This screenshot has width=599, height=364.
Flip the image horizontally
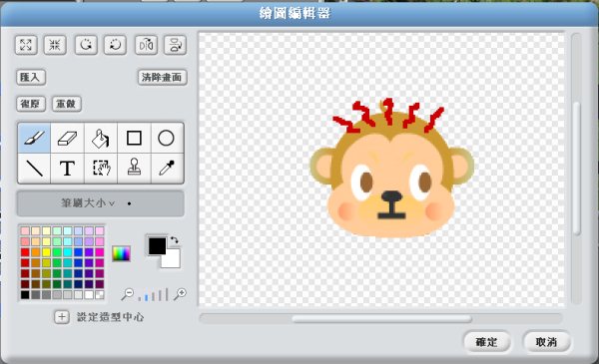click(146, 45)
